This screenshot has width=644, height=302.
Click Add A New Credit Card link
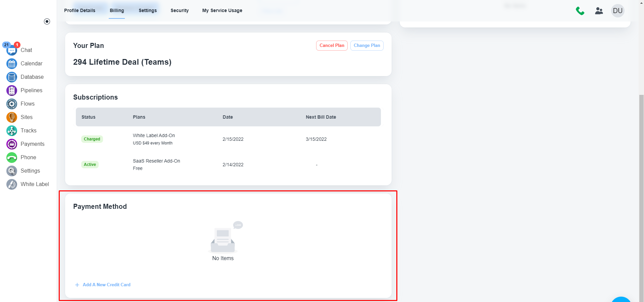coord(106,285)
